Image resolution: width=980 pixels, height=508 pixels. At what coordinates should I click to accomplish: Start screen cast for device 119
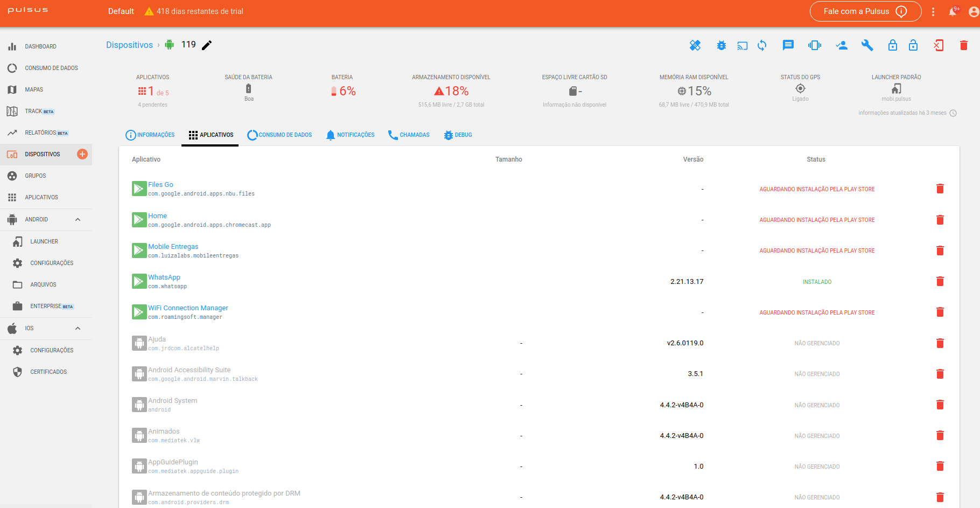(743, 46)
